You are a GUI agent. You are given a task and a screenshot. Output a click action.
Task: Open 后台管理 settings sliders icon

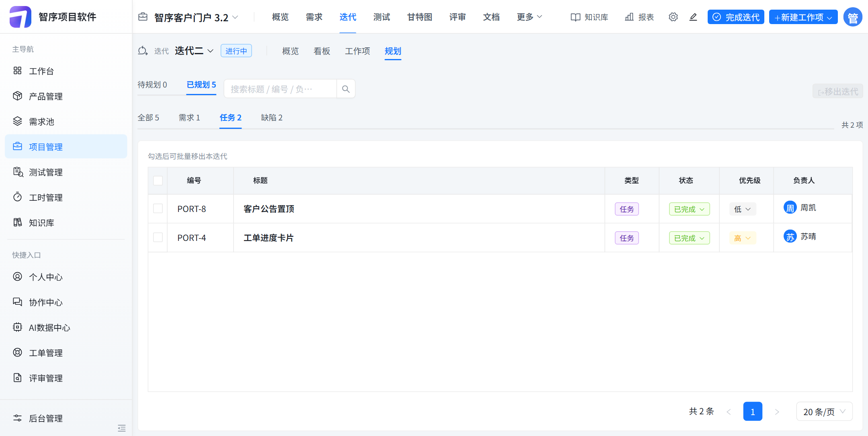click(17, 418)
